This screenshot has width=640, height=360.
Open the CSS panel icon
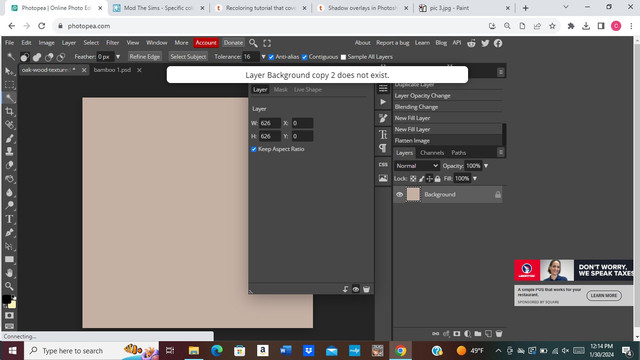pos(383,164)
